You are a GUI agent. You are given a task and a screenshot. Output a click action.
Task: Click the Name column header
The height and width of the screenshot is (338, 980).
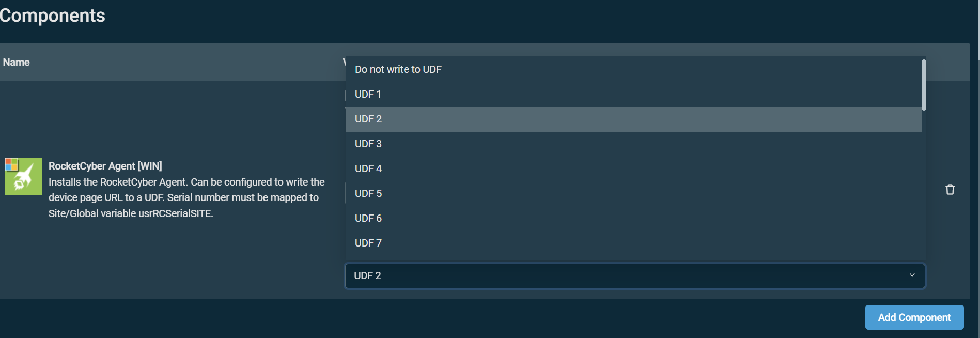click(17, 62)
